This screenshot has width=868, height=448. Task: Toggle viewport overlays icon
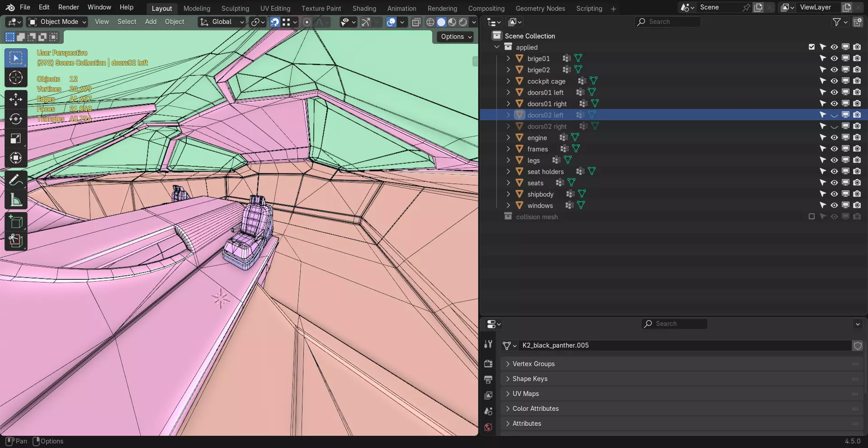tap(392, 22)
